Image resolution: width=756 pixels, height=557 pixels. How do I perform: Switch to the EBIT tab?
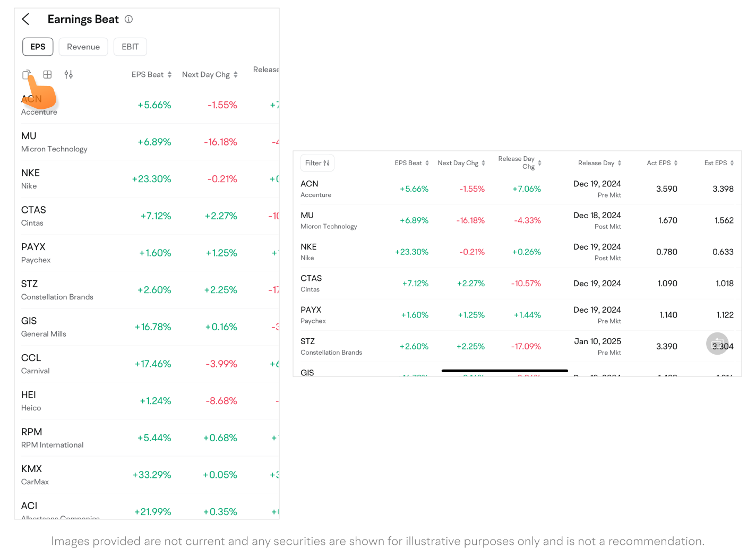coord(130,47)
